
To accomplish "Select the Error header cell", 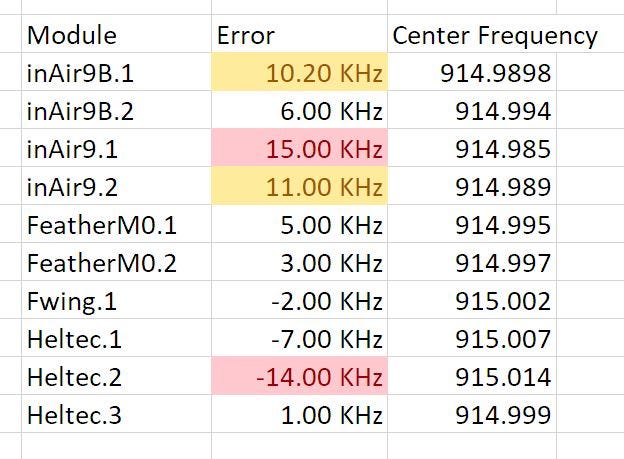I will 299,34.
